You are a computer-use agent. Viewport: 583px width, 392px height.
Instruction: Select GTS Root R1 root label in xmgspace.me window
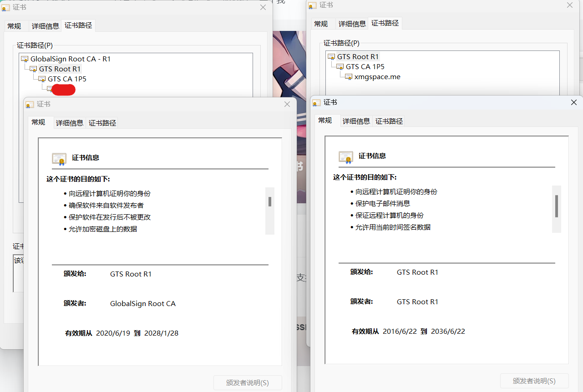tap(358, 57)
